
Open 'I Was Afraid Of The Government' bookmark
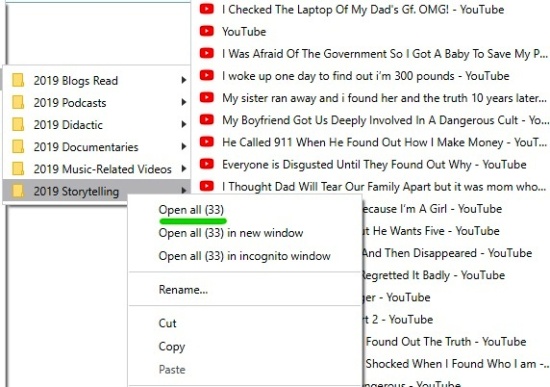(x=385, y=54)
